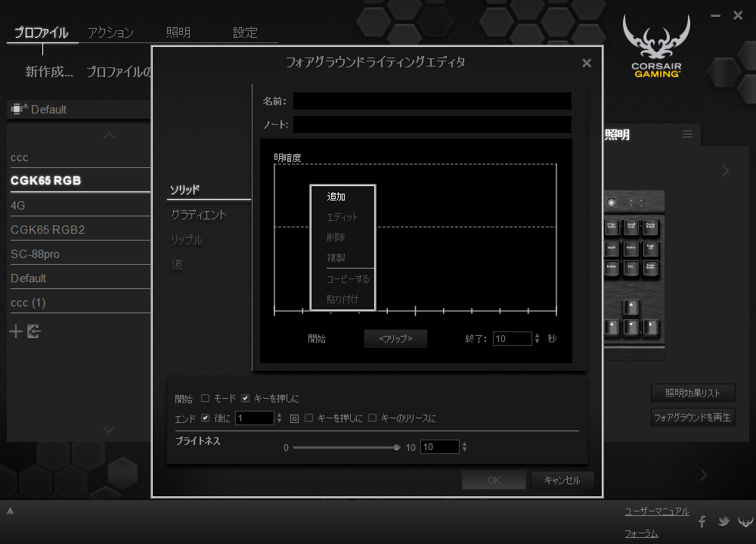Click the <フリップ> button
The height and width of the screenshot is (544, 756).
coord(395,338)
